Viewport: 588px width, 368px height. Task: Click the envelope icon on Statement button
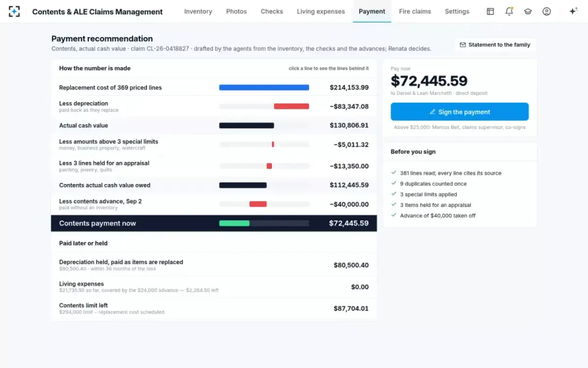tap(463, 45)
